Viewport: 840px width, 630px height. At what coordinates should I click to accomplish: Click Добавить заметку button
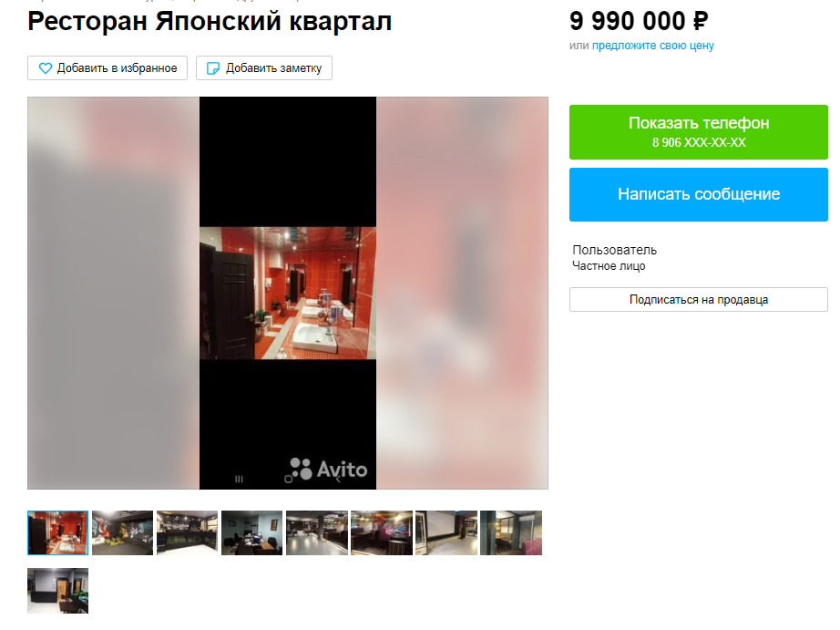pos(264,68)
